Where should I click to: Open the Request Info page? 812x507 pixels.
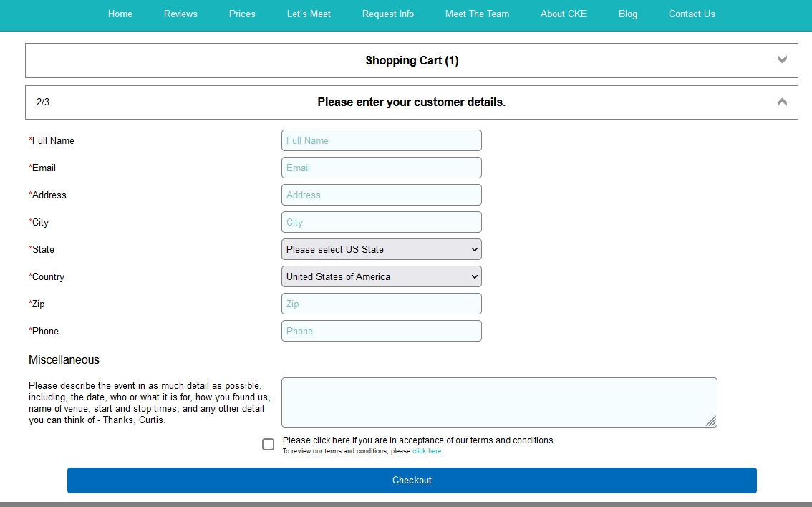[387, 14]
